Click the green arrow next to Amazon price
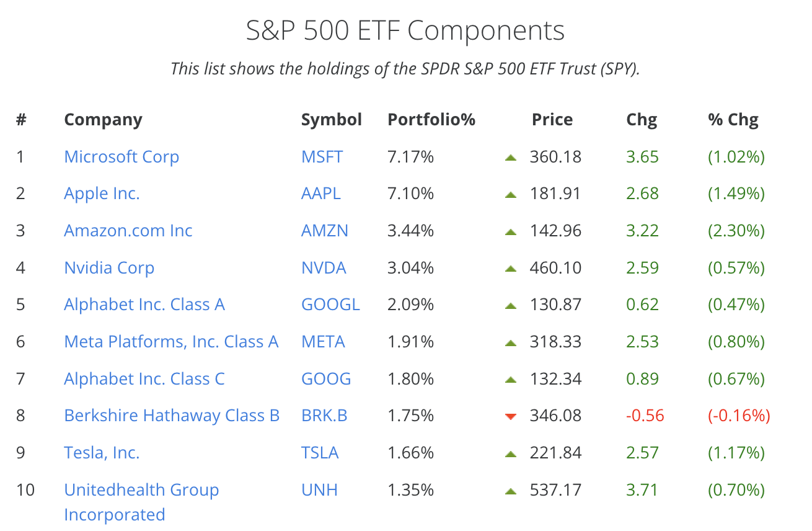This screenshot has width=812, height=531. [511, 231]
